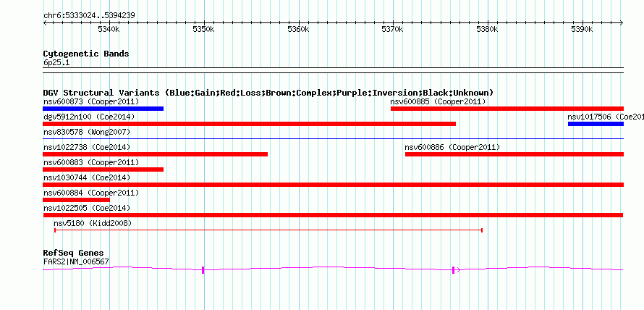Viewport: 644px width, 310px height.
Task: Select the nsv600884 (Cooper2011) label
Action: pyautogui.click(x=91, y=193)
